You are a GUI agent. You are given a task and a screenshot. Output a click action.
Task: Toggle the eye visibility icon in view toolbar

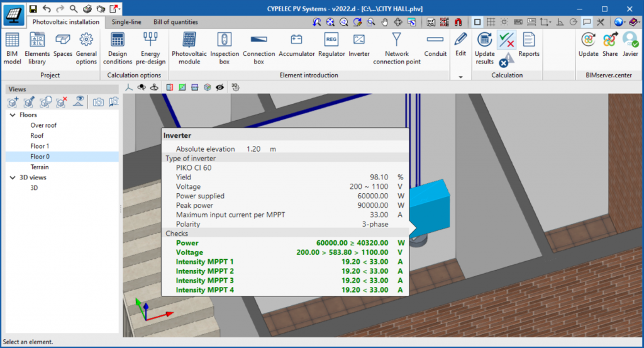pos(219,87)
